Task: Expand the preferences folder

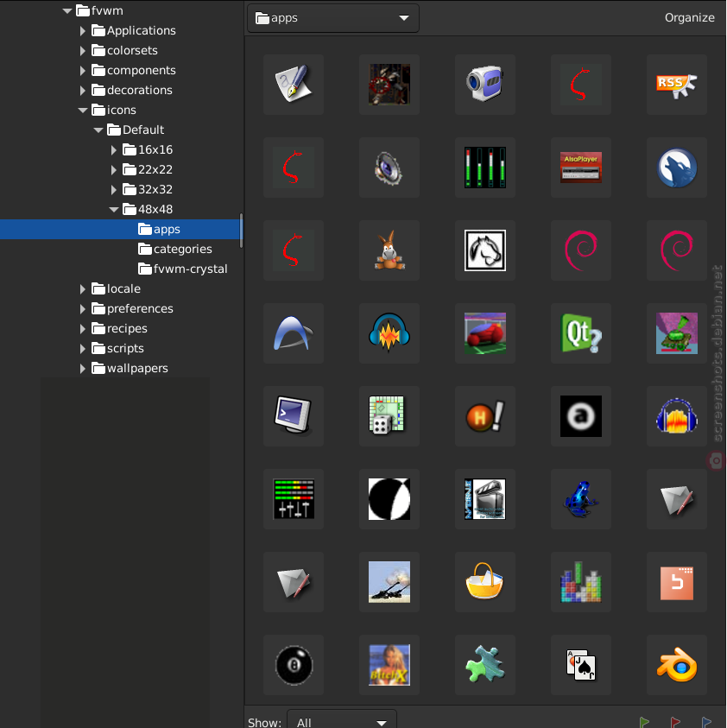Action: [x=83, y=309]
